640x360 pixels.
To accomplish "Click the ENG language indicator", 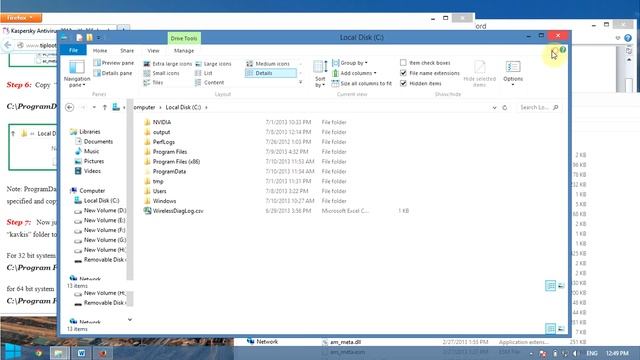I will click(x=592, y=353).
